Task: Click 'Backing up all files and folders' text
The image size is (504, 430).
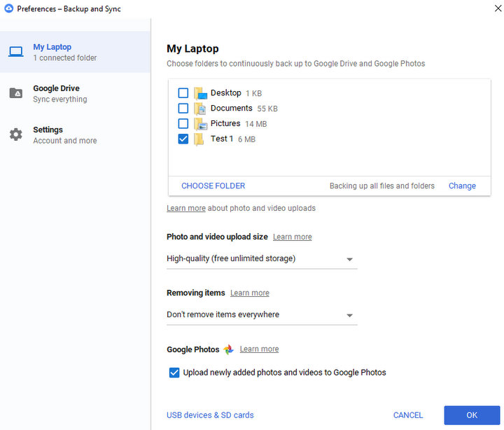Action: click(x=382, y=186)
